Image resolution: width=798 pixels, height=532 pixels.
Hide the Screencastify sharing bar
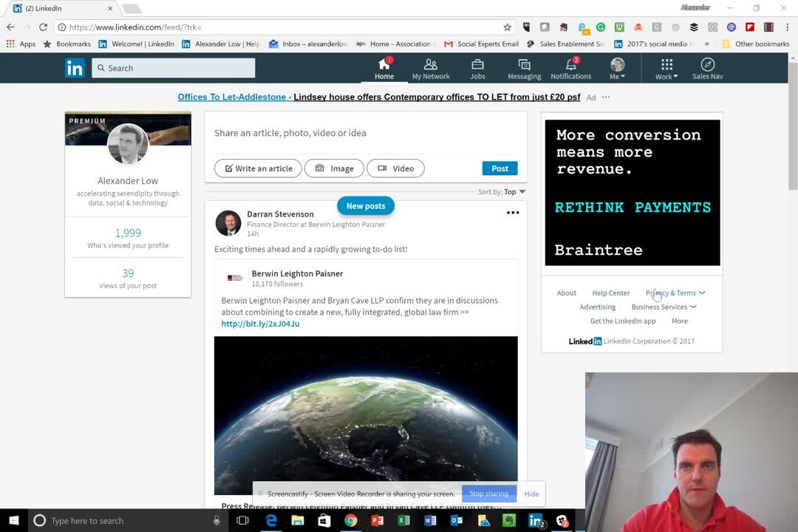point(531,494)
